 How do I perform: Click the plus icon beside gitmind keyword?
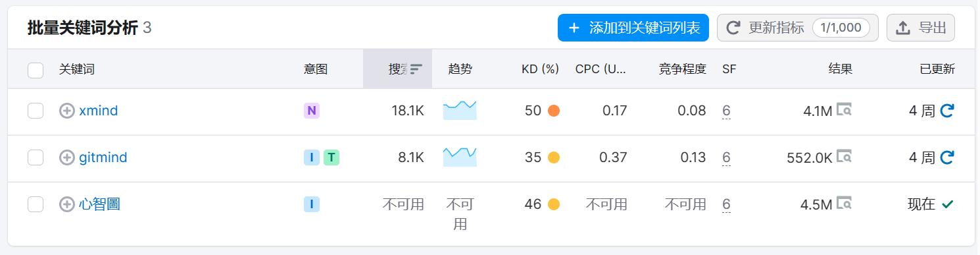click(x=67, y=157)
